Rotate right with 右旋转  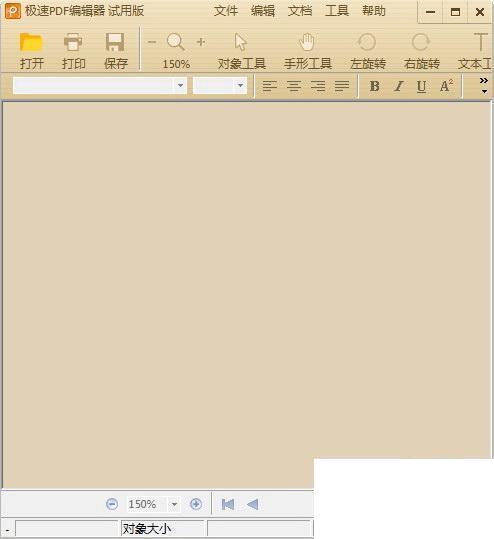[x=421, y=51]
